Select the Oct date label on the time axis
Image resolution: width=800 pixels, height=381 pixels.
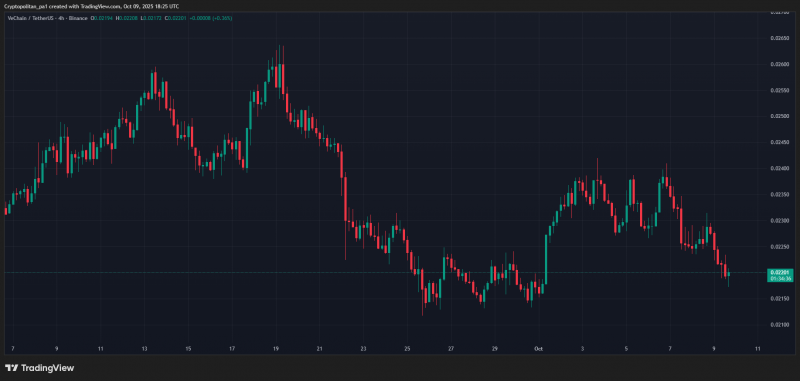point(538,349)
